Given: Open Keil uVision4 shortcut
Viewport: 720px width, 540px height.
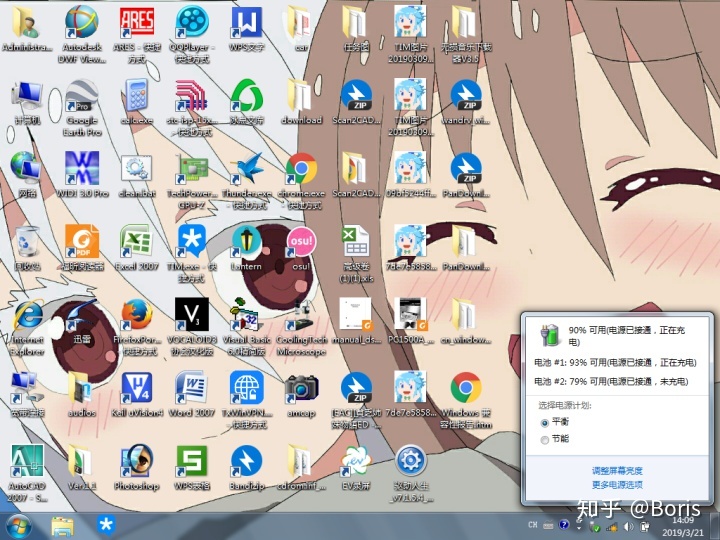Looking at the screenshot, I should click(136, 388).
